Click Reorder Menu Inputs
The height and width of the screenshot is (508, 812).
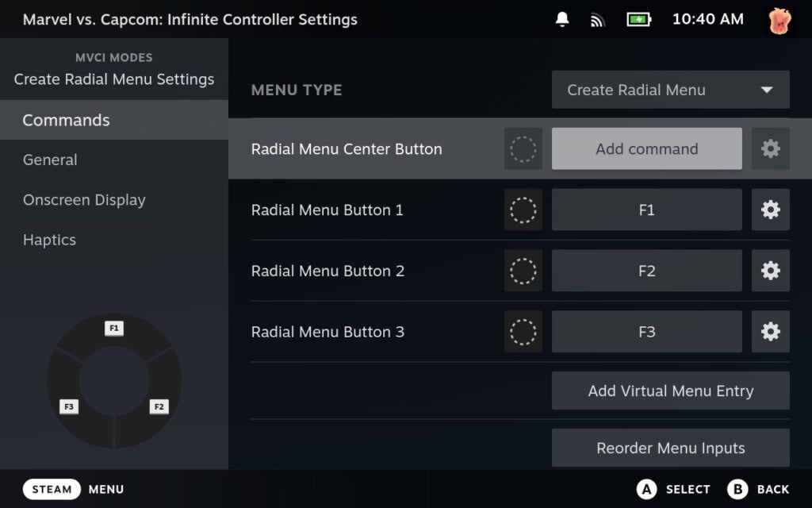670,448
